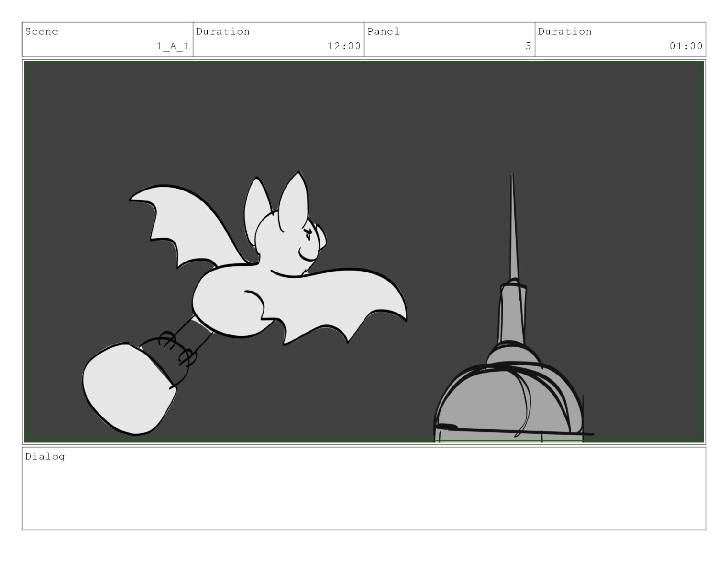Click the Dialog label
The height and width of the screenshot is (563, 728).
(45, 457)
